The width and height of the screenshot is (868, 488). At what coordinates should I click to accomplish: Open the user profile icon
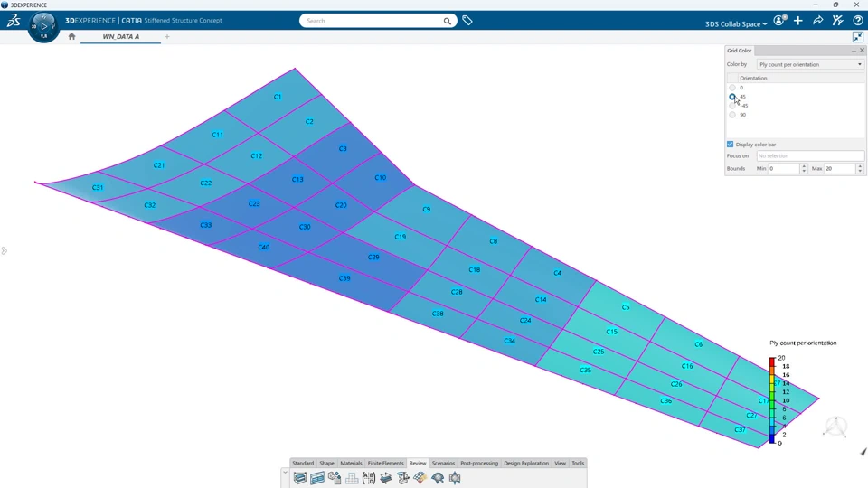click(x=779, y=21)
